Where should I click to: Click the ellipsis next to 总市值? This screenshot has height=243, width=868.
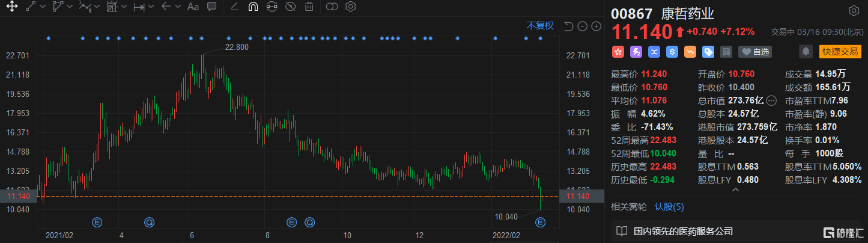coord(772,100)
